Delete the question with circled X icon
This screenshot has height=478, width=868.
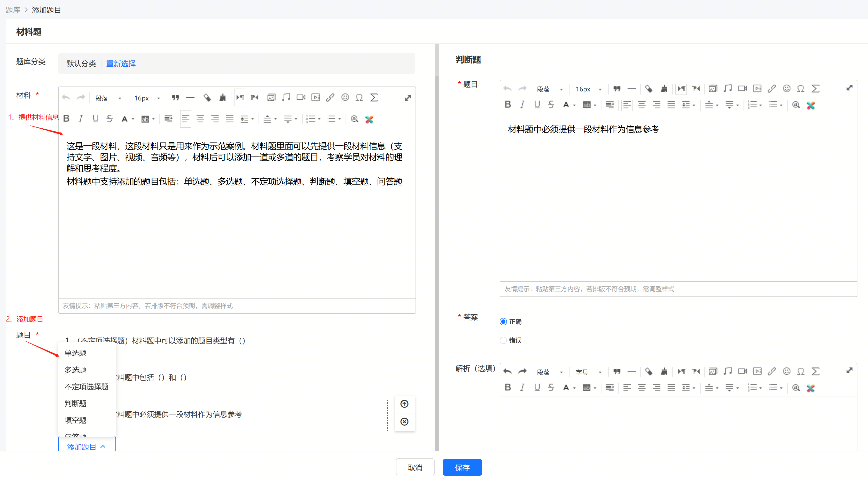pyautogui.click(x=404, y=422)
